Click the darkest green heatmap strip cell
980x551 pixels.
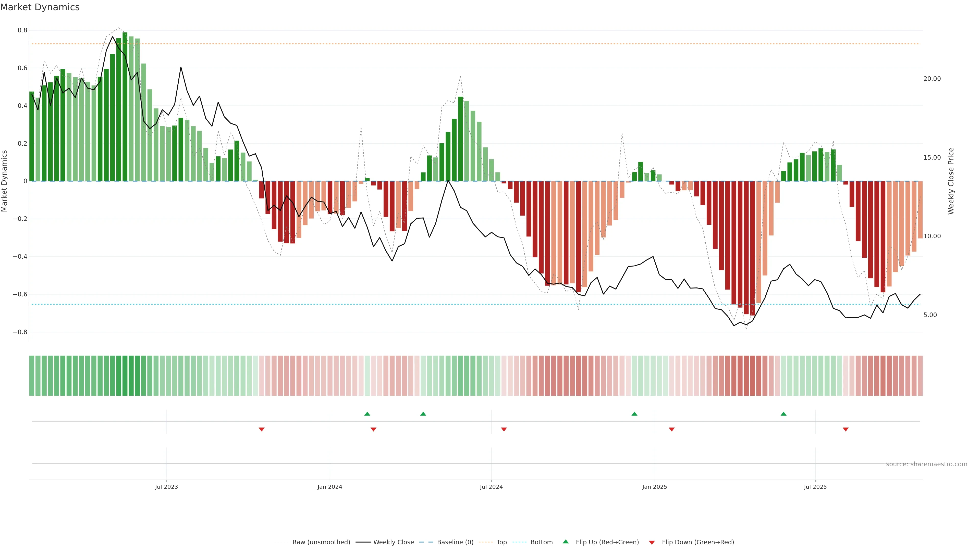(125, 376)
